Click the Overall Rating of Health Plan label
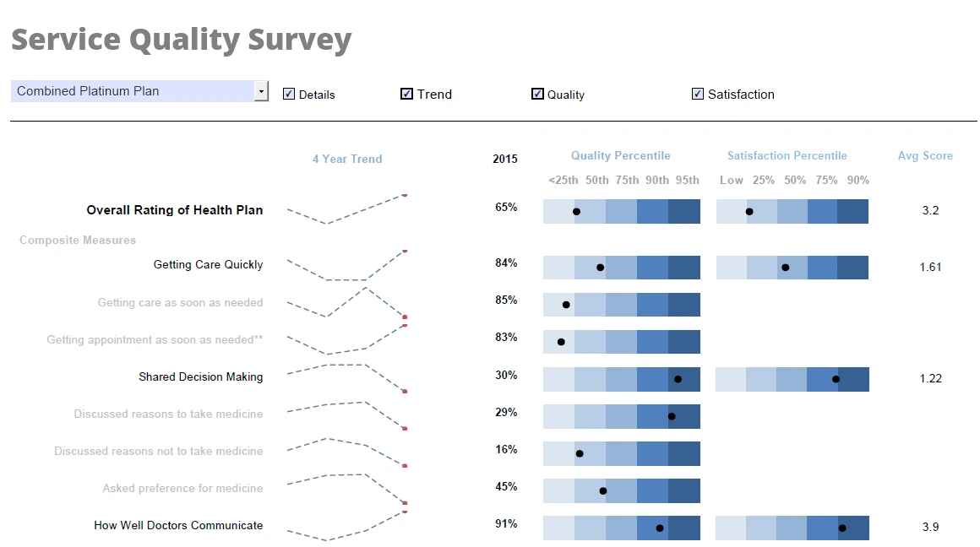The height and width of the screenshot is (547, 980). click(174, 209)
